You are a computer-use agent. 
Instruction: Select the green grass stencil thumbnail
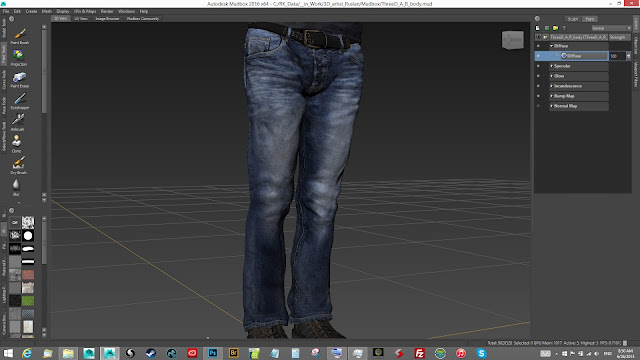28,301
